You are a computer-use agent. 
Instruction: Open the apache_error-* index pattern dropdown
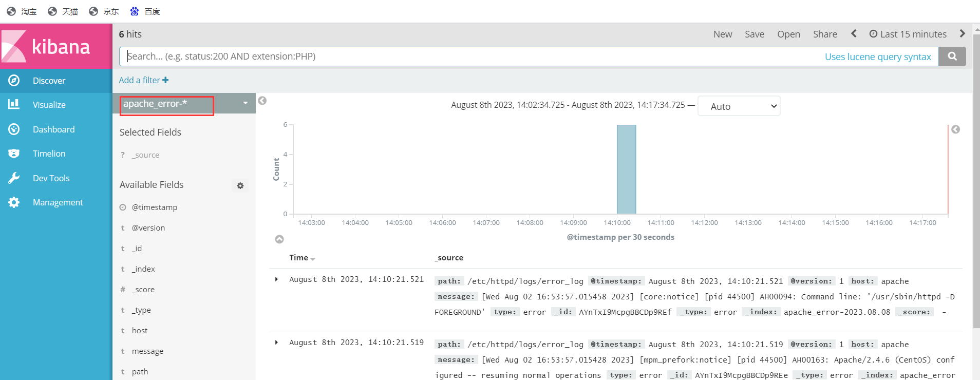tap(184, 104)
